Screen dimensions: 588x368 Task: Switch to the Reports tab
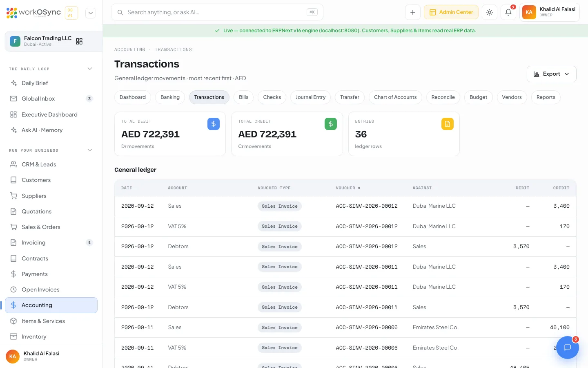coord(546,97)
